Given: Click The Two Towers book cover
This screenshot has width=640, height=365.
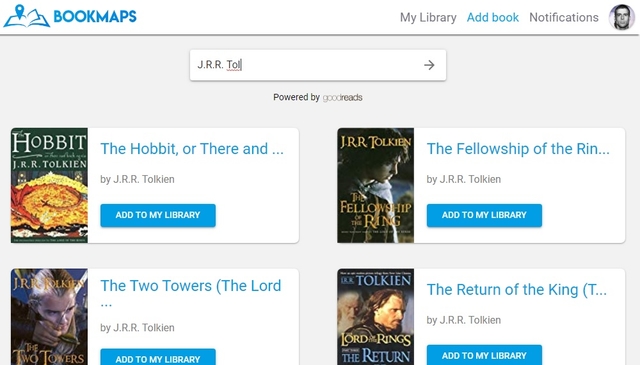Looking at the screenshot, I should pyautogui.click(x=49, y=317).
